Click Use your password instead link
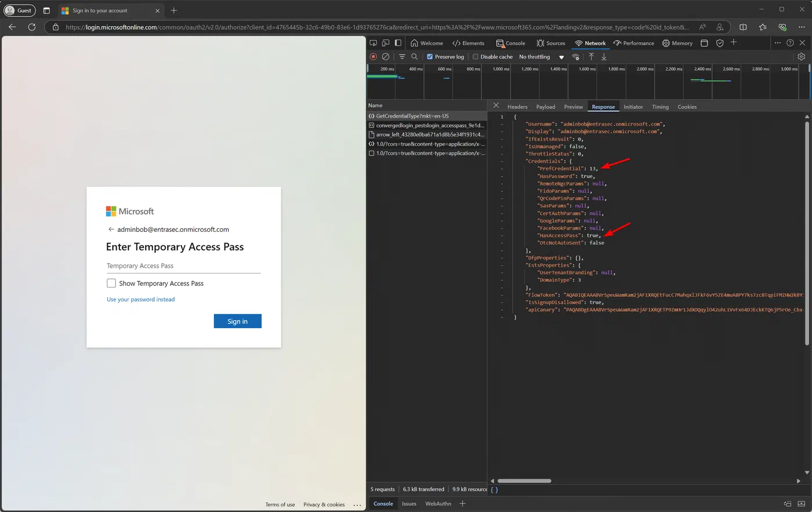 (140, 299)
